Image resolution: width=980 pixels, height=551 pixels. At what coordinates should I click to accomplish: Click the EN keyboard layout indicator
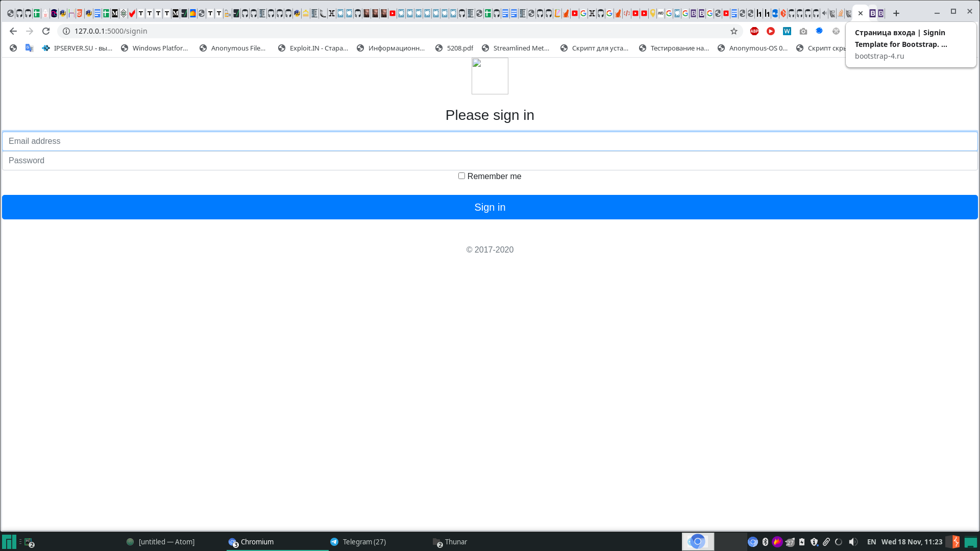pyautogui.click(x=871, y=542)
